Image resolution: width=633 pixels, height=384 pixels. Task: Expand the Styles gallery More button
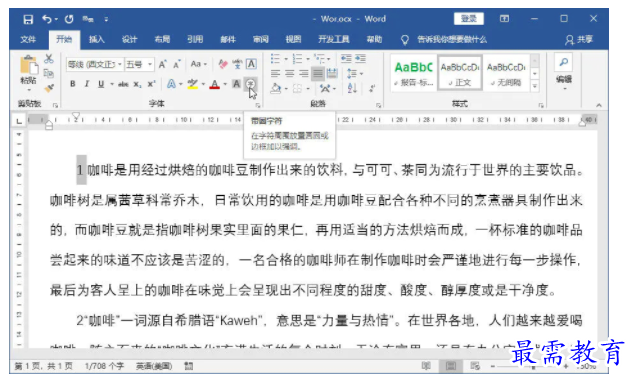[535, 86]
